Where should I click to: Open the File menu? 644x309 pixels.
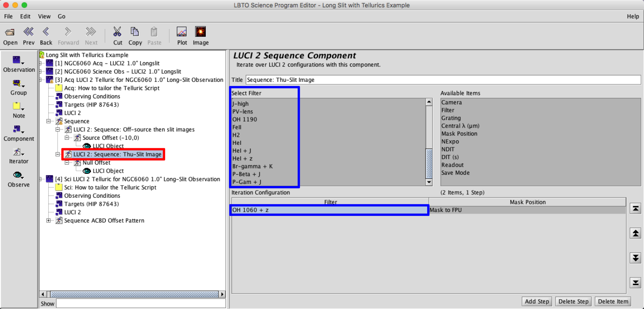point(8,16)
